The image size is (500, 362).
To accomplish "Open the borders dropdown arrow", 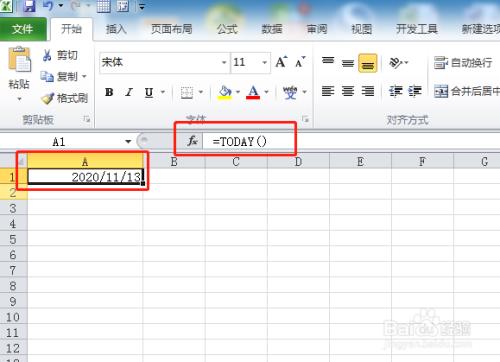I will [201, 92].
